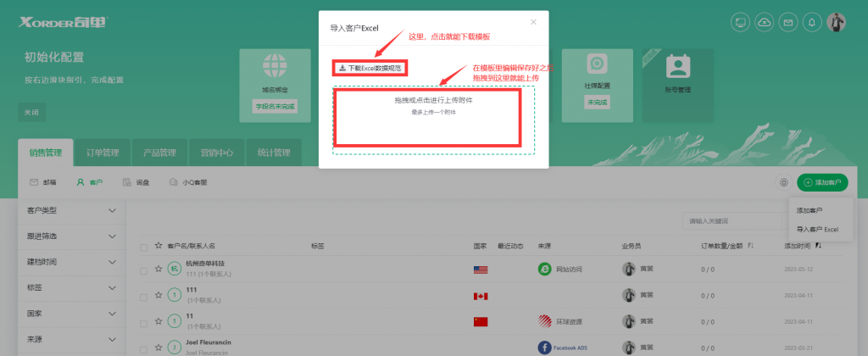Click the dashed upload attachment area

[x=433, y=120]
